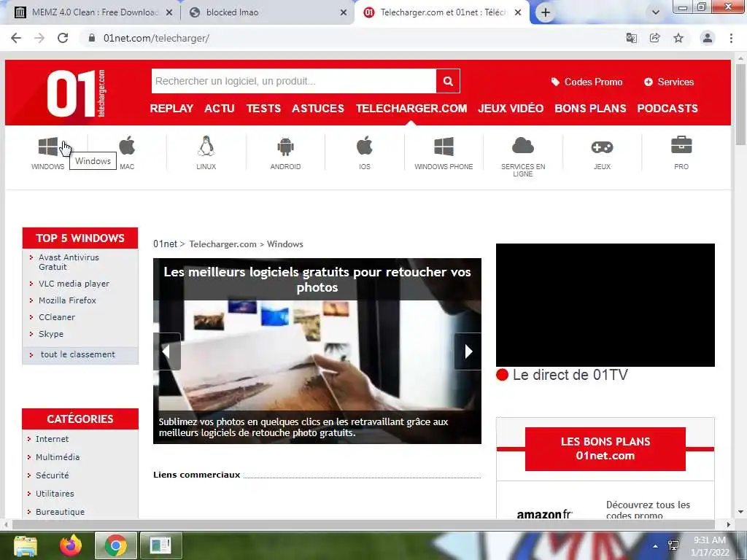Play the 01TV direct video
The width and height of the screenshot is (747, 560).
605,305
